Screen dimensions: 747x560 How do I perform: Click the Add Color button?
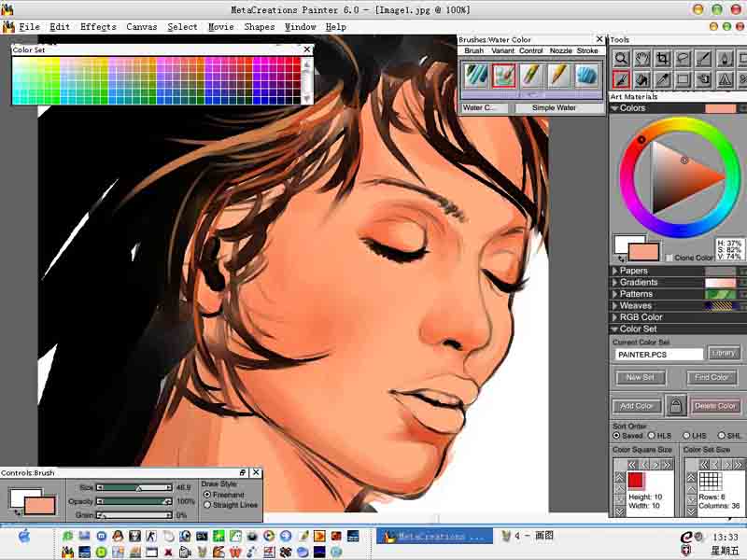pyautogui.click(x=637, y=406)
